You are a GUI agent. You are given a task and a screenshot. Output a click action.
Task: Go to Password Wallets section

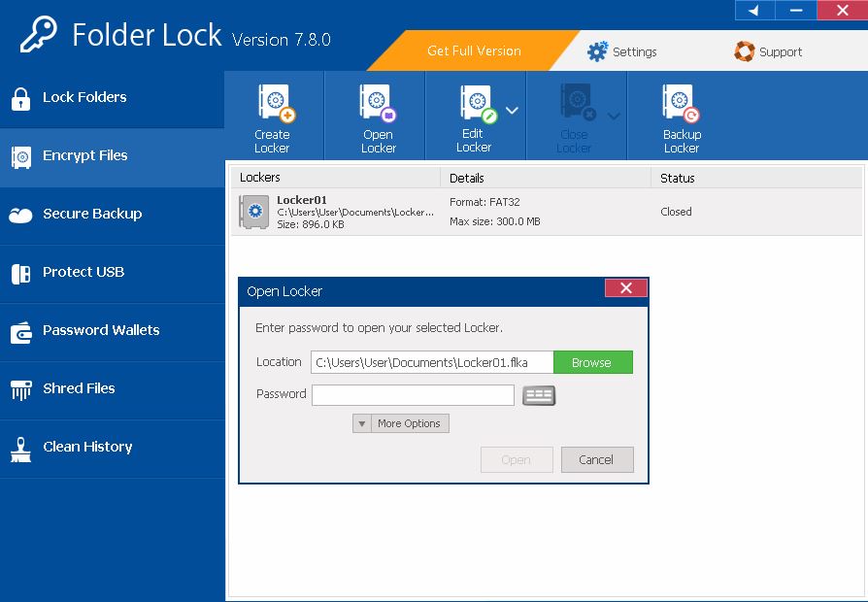tap(101, 330)
